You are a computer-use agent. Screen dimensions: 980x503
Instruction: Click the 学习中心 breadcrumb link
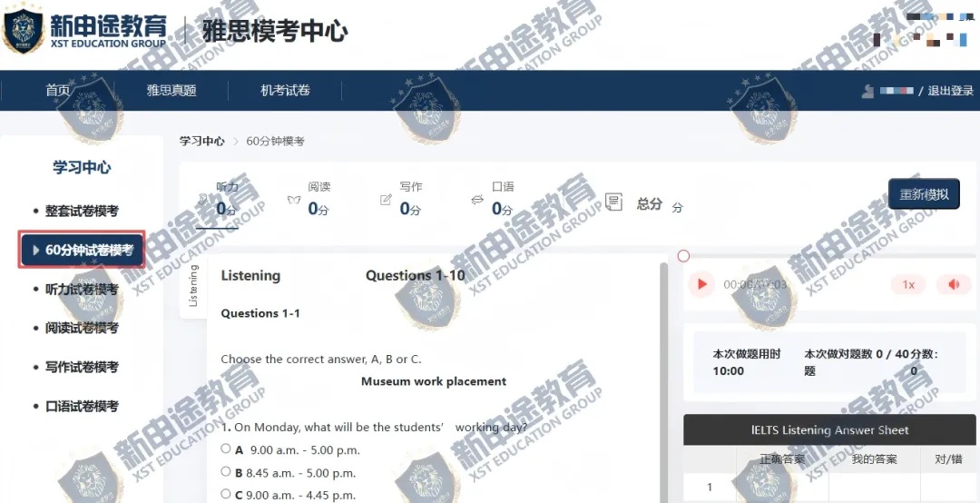(201, 142)
